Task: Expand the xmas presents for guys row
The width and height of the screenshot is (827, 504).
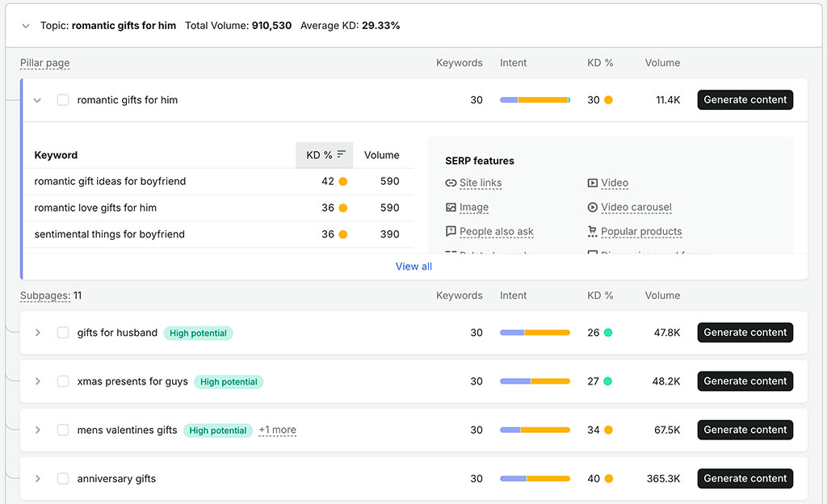Action: 37,381
